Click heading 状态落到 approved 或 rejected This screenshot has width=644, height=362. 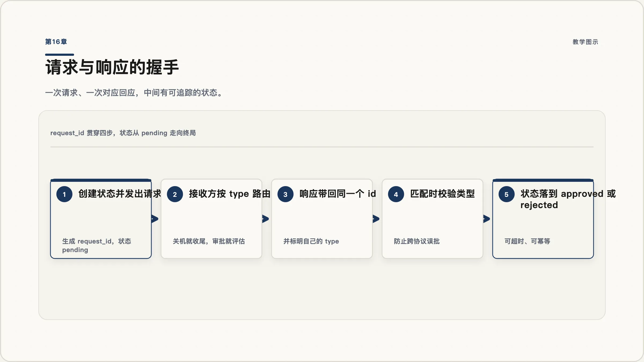tap(568, 199)
